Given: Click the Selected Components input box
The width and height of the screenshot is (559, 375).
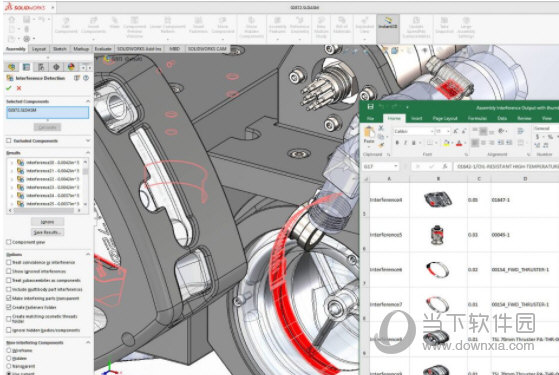Looking at the screenshot, I should tap(48, 112).
